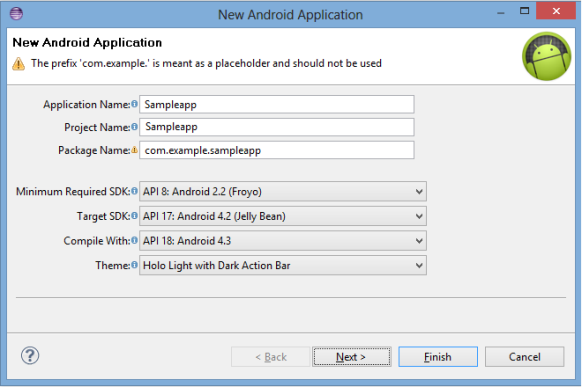The image size is (582, 387).
Task: Click the Android robot wizard logo
Action: click(x=547, y=56)
